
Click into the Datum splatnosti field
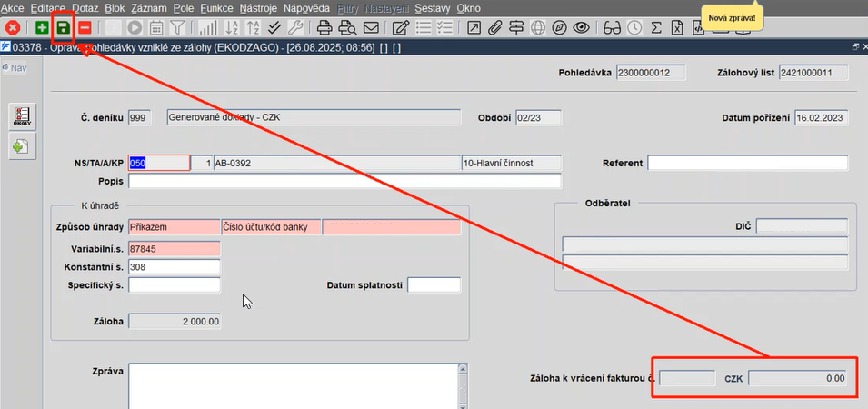pos(434,285)
